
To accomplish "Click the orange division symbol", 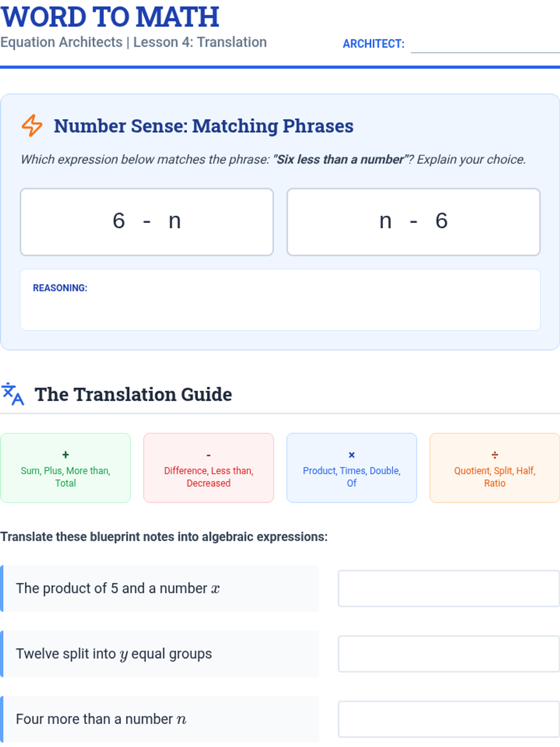I will (x=495, y=455).
